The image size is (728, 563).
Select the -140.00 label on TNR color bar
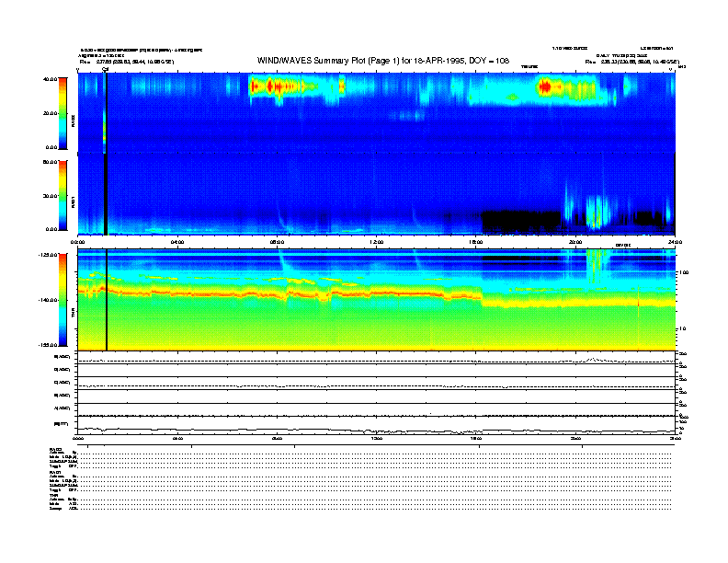click(48, 300)
